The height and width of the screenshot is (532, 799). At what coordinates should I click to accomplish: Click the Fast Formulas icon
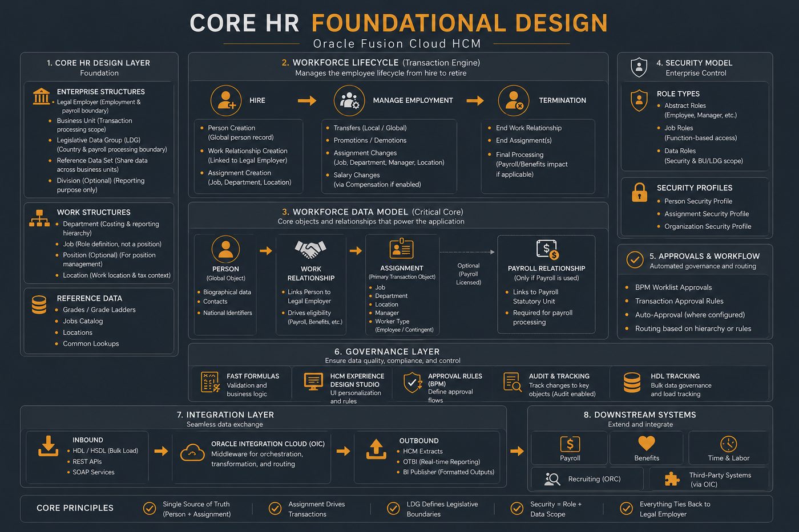click(211, 382)
